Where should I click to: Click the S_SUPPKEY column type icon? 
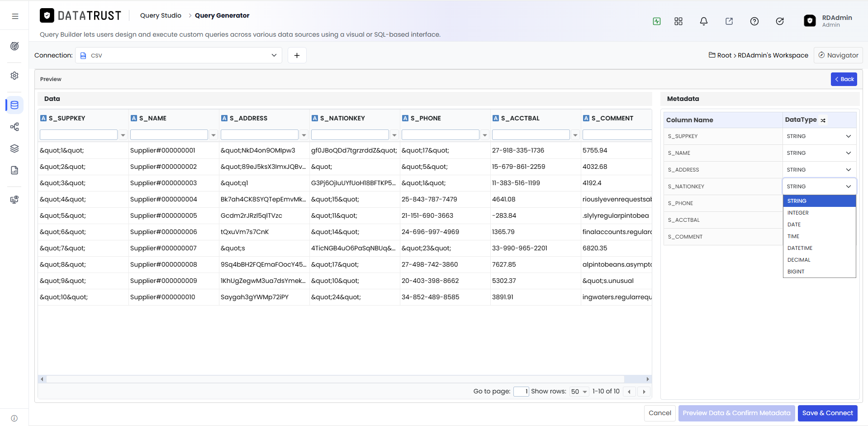[43, 118]
